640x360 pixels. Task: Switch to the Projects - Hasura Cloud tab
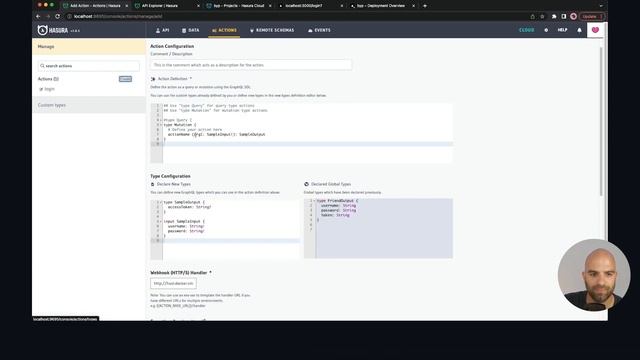[x=239, y=6]
